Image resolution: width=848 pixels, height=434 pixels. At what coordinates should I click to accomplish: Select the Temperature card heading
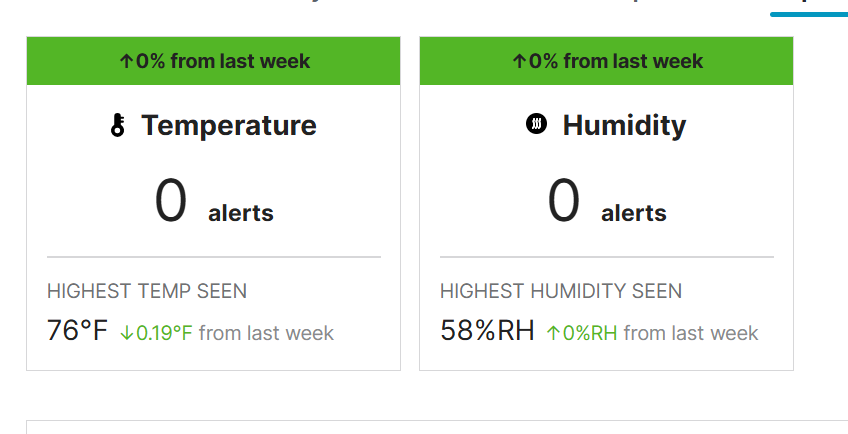pos(228,125)
